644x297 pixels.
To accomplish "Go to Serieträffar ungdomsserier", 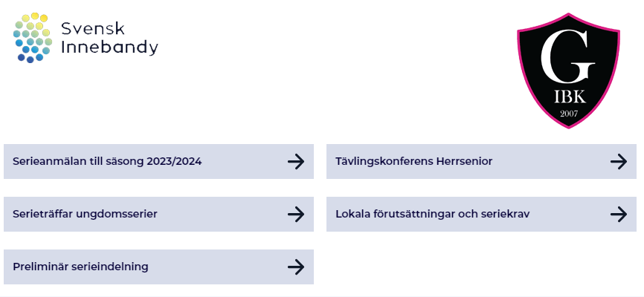I will coord(85,214).
